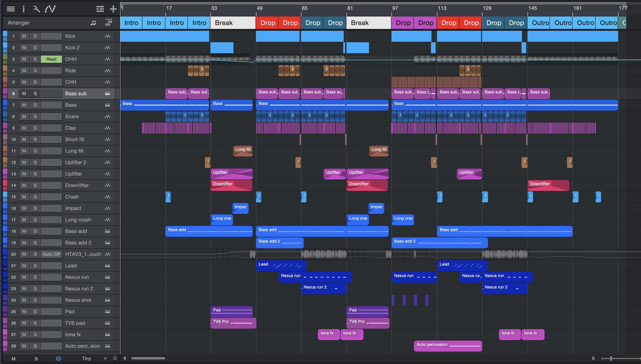Viewport: 641px width, 364px height.
Task: Click the music note icon in Arranger row
Action: click(x=93, y=23)
